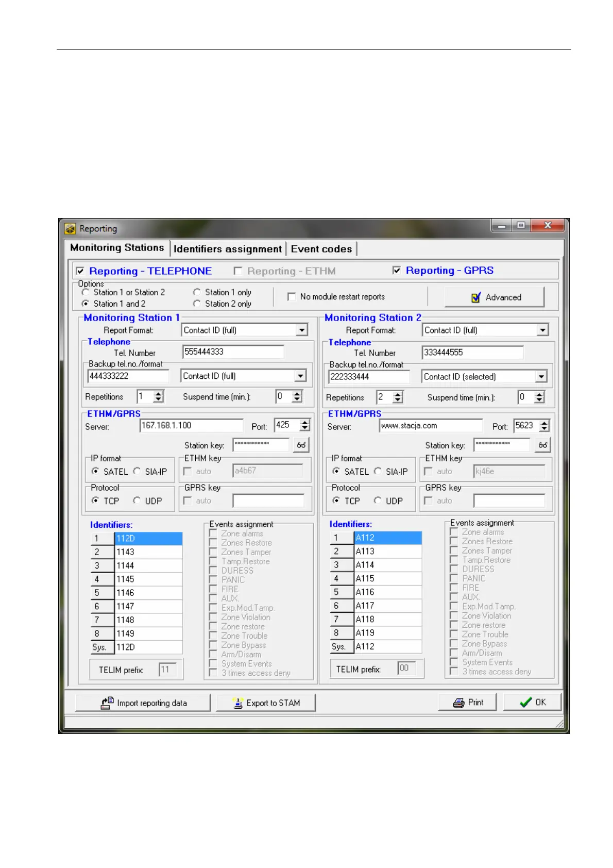The width and height of the screenshot is (613, 868).
Task: Enable No module restart reports
Action: pos(292,297)
